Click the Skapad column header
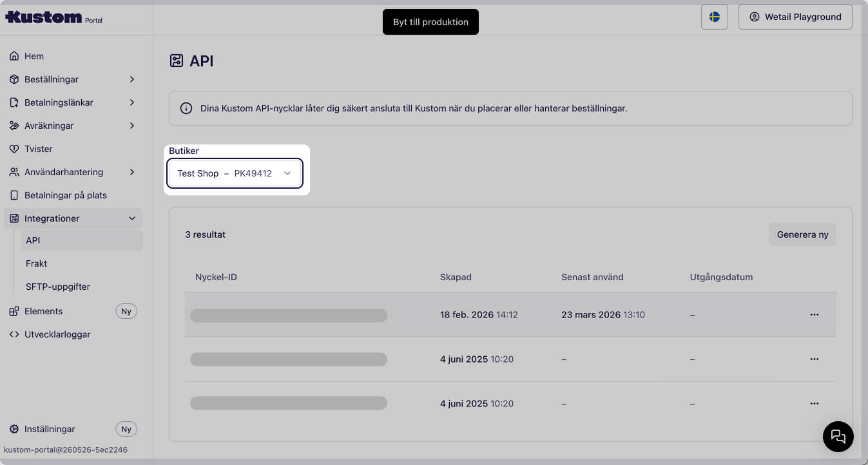This screenshot has height=465, width=868. (x=456, y=277)
